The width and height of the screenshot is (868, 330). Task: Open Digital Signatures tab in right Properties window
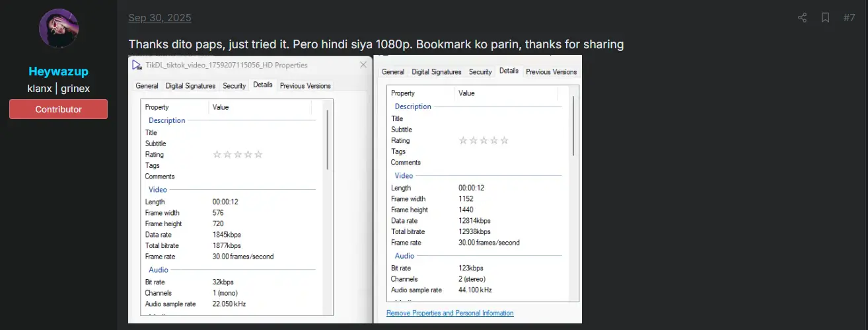click(437, 71)
